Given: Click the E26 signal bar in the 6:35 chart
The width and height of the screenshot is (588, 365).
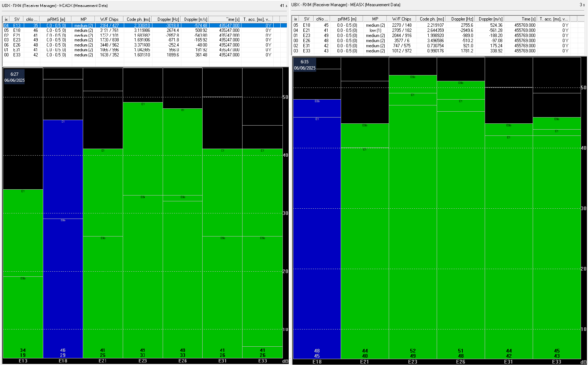Looking at the screenshot, I should click(461, 220).
